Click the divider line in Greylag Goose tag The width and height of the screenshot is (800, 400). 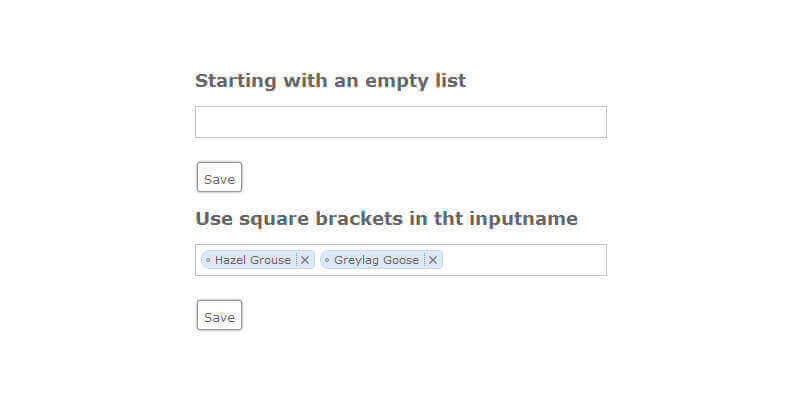coord(425,260)
